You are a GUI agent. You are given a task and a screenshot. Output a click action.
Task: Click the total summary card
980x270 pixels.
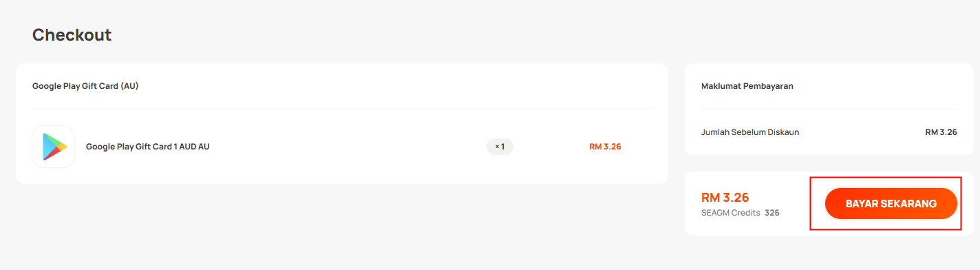point(829,203)
